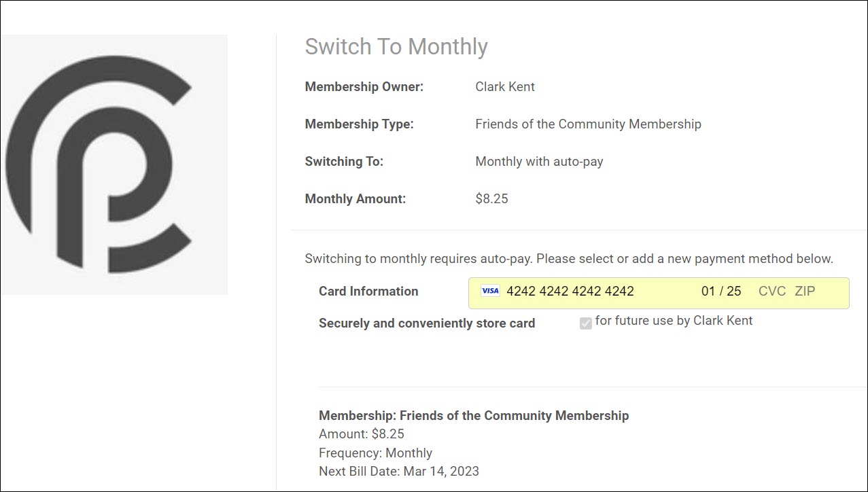Click the Switching To label
The image size is (868, 492).
coord(344,162)
